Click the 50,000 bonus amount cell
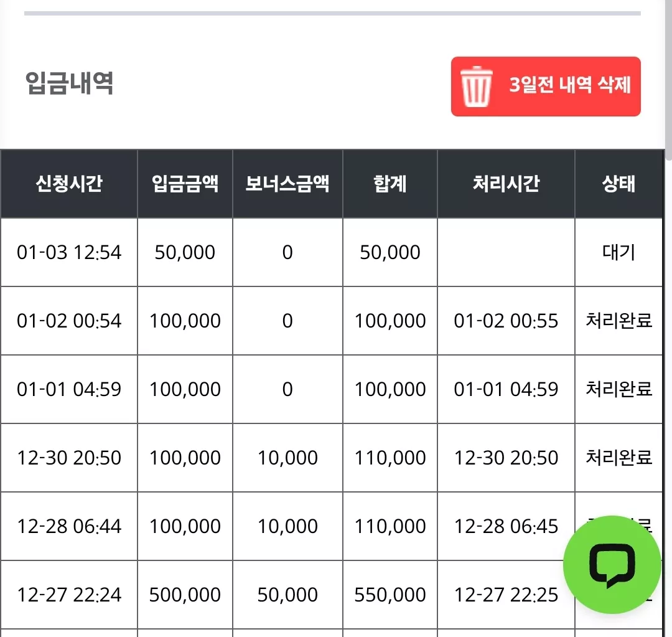Viewport: 672px width, 637px height. pyautogui.click(x=287, y=595)
